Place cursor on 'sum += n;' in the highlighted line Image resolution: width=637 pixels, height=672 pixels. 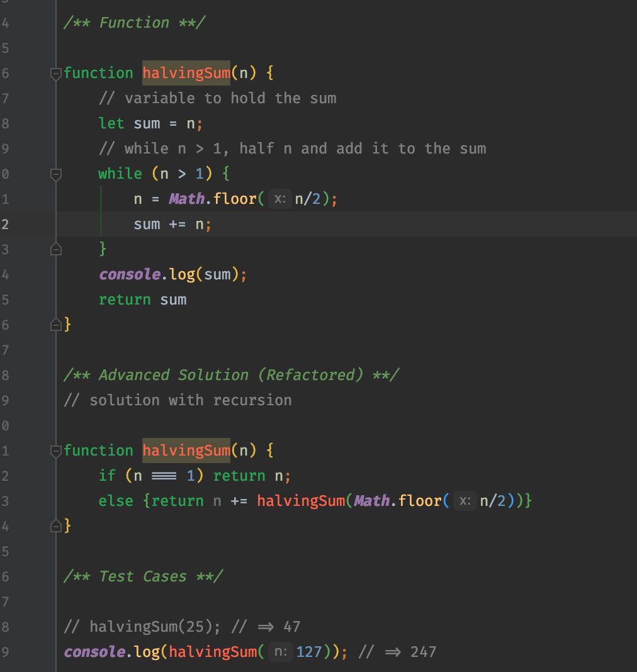(172, 224)
